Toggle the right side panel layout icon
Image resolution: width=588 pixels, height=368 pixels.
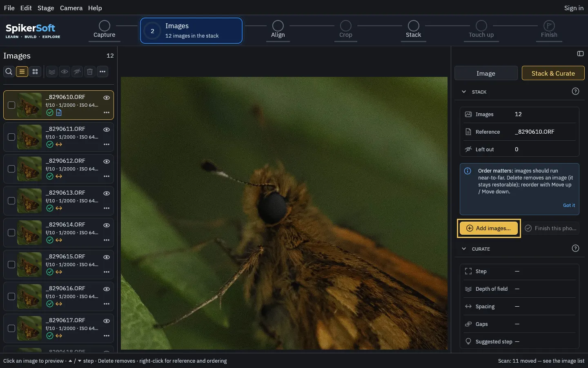coord(580,54)
